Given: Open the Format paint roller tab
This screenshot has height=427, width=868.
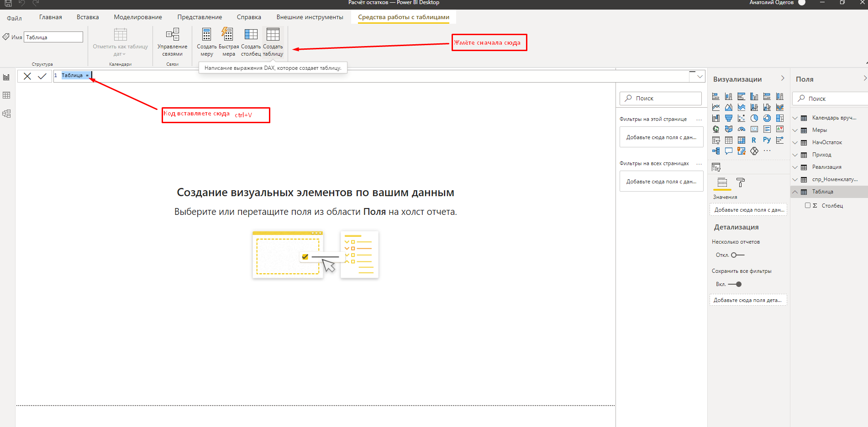Looking at the screenshot, I should pos(741,182).
